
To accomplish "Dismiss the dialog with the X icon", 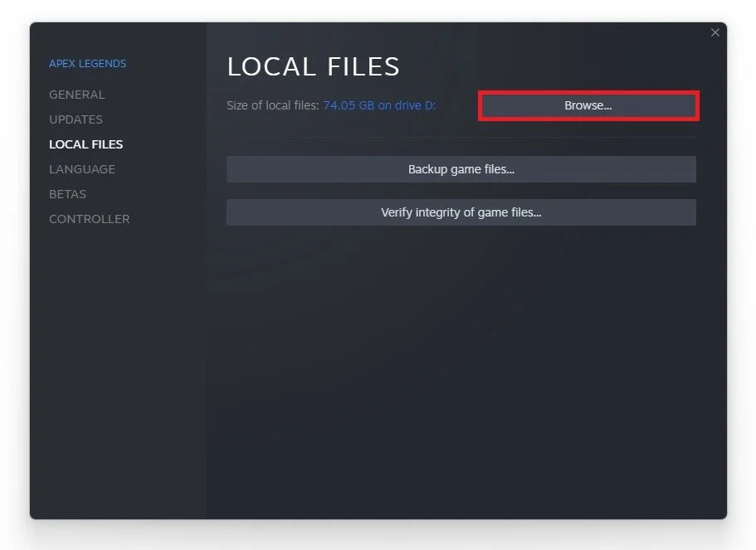I will point(715,32).
